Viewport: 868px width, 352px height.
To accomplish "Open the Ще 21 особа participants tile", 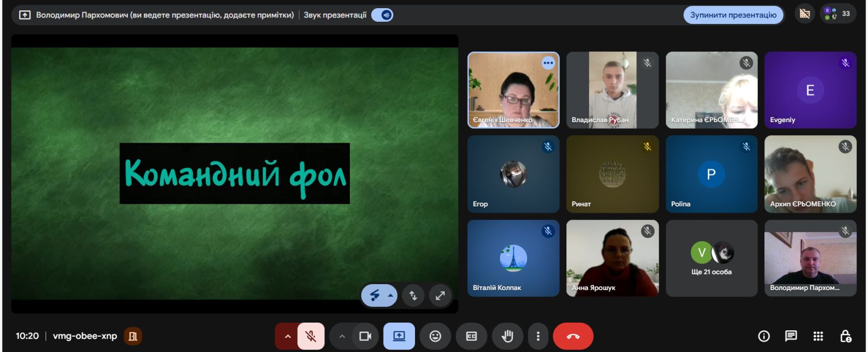I will click(711, 259).
